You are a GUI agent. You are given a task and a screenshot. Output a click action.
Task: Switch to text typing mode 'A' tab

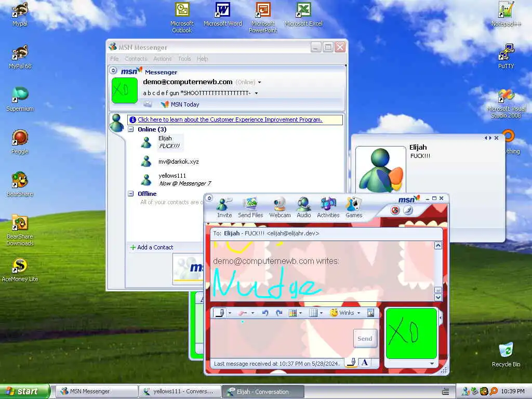click(x=365, y=362)
